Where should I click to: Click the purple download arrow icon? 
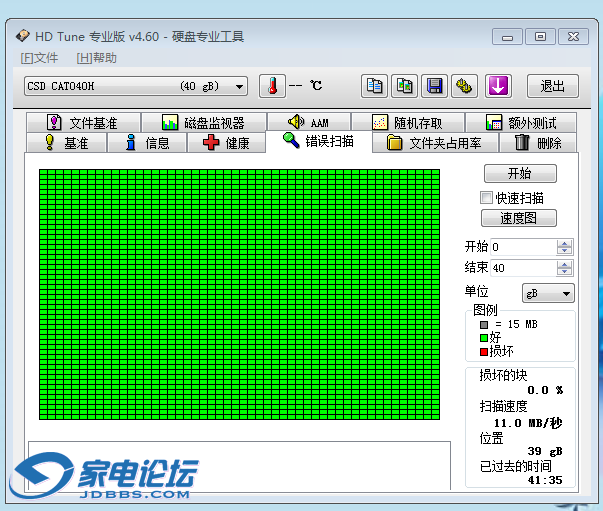tap(498, 86)
